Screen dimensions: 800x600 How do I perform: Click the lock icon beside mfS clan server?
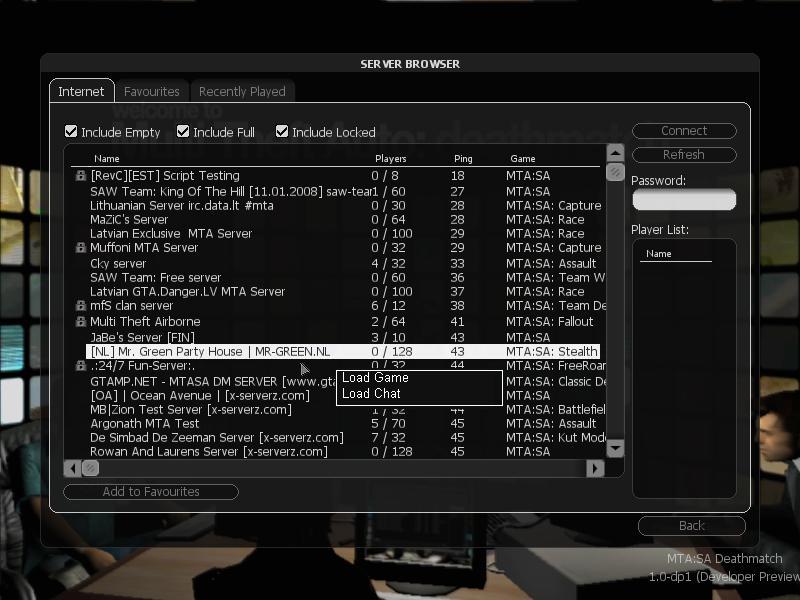[81, 306]
